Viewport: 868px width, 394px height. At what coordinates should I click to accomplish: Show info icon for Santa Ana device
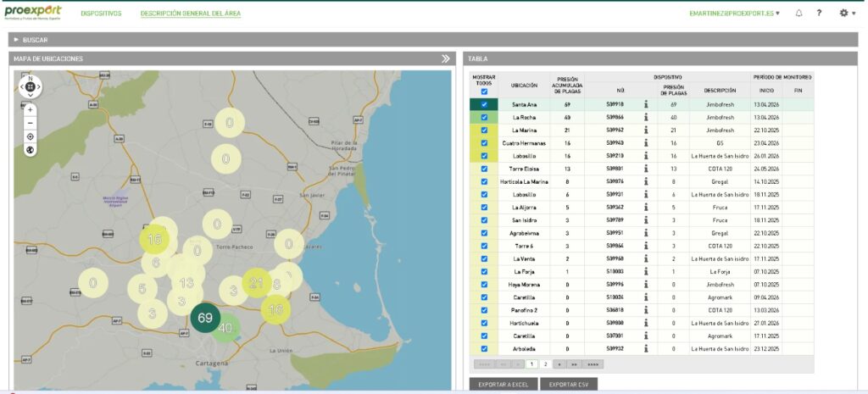pos(645,104)
